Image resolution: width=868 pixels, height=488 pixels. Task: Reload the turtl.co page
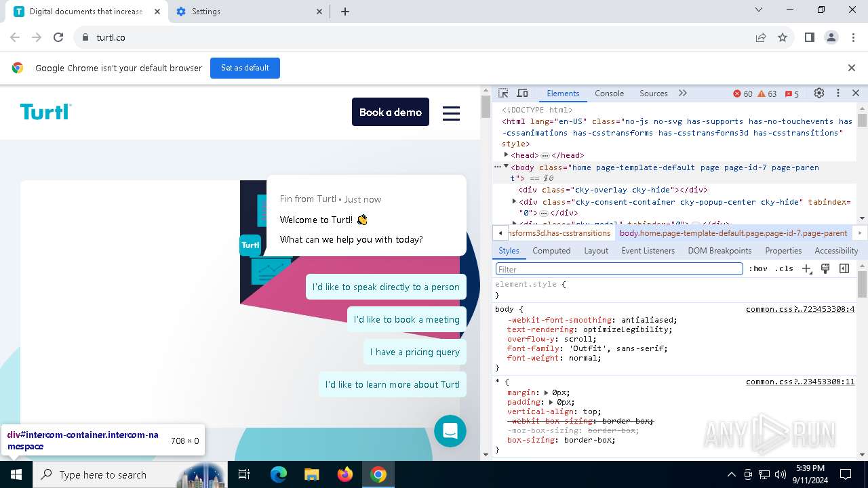(x=58, y=38)
